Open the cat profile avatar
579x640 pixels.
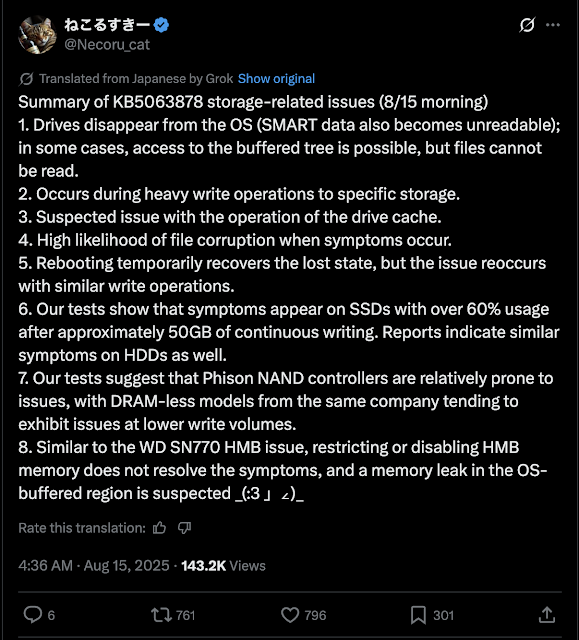(x=37, y=35)
